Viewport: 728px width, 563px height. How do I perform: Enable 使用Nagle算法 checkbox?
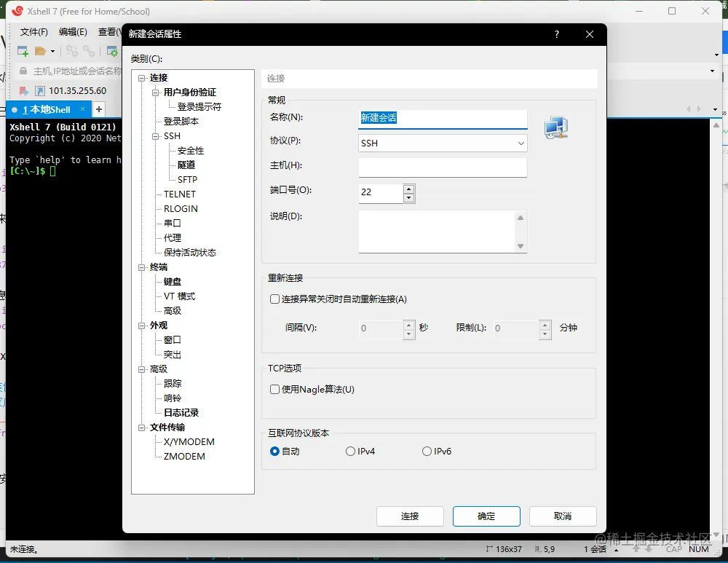point(275,389)
